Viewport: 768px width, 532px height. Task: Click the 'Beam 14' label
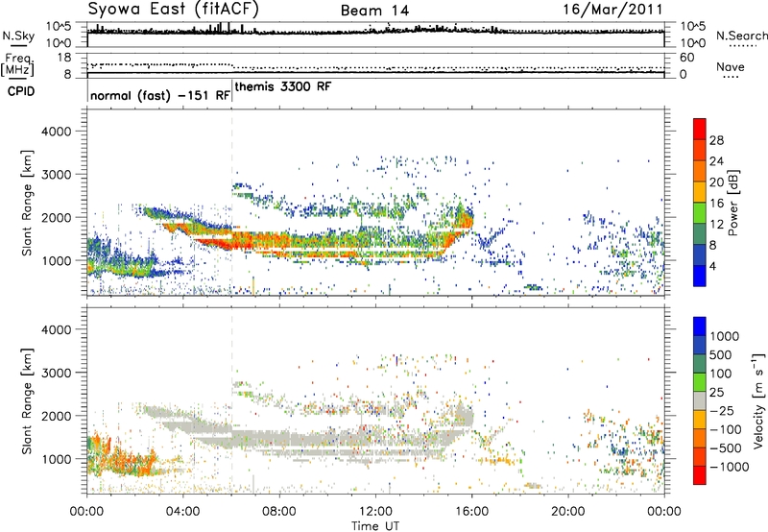pyautogui.click(x=374, y=11)
